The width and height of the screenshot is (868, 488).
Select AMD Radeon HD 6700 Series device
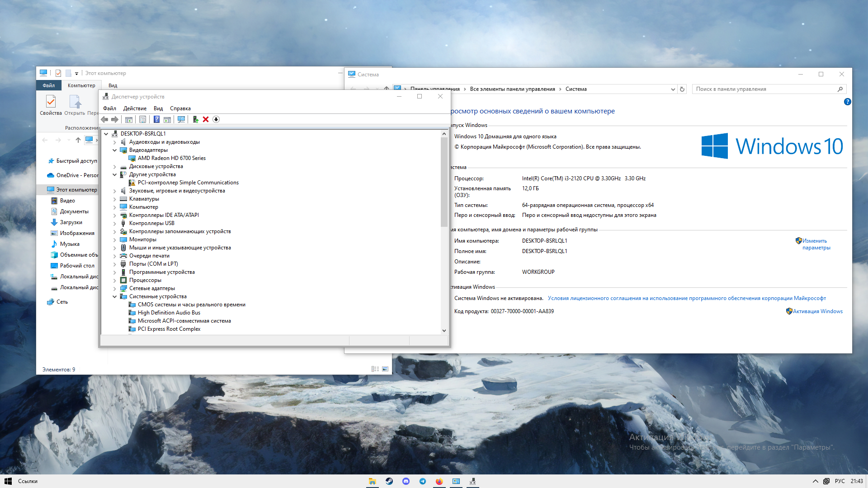[x=172, y=158]
